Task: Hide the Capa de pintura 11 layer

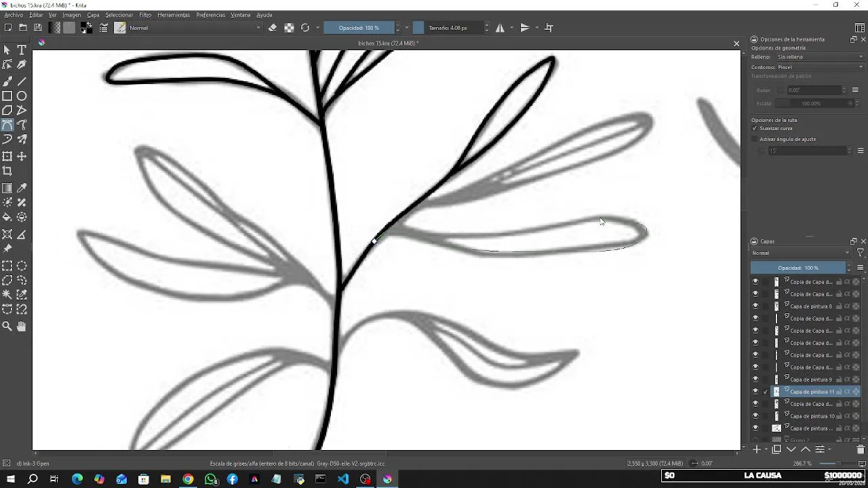Action: (755, 392)
